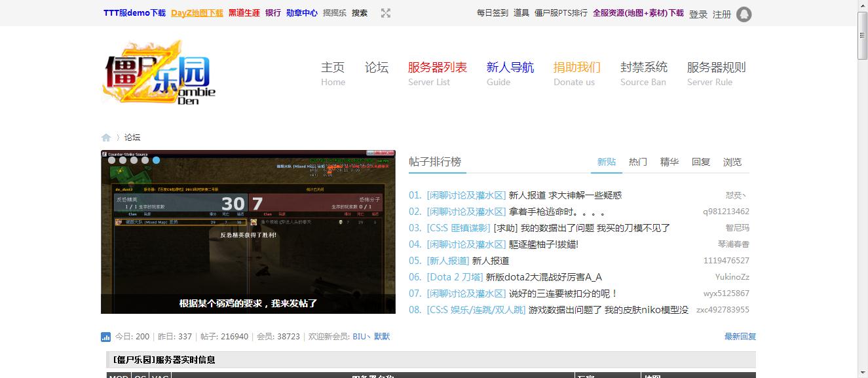Open 每日签到 link
This screenshot has height=378, width=868.
coord(493,13)
